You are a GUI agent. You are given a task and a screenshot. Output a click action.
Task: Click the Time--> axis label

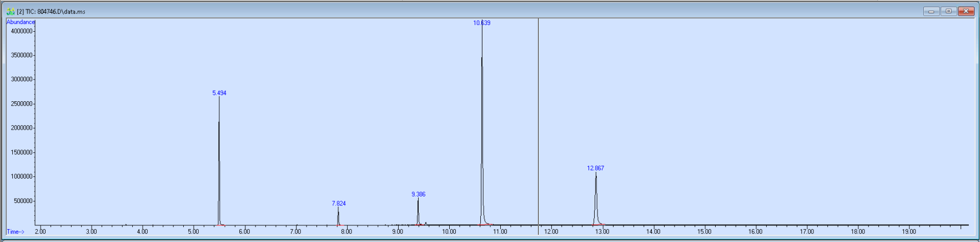tap(16, 231)
